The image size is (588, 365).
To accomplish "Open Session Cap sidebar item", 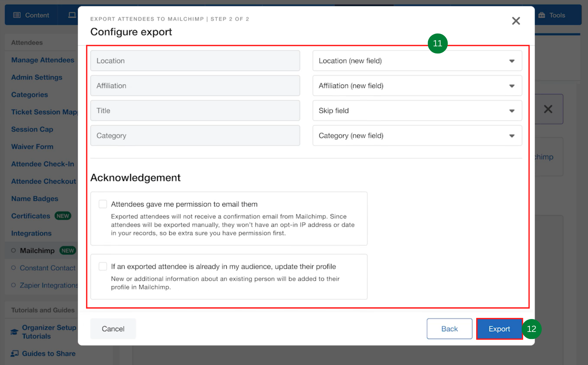I will [32, 129].
